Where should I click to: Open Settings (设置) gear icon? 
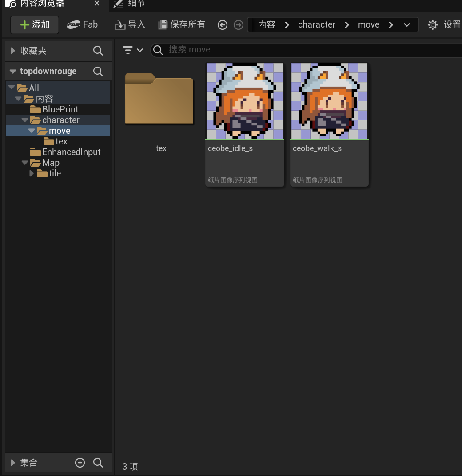[x=433, y=25]
